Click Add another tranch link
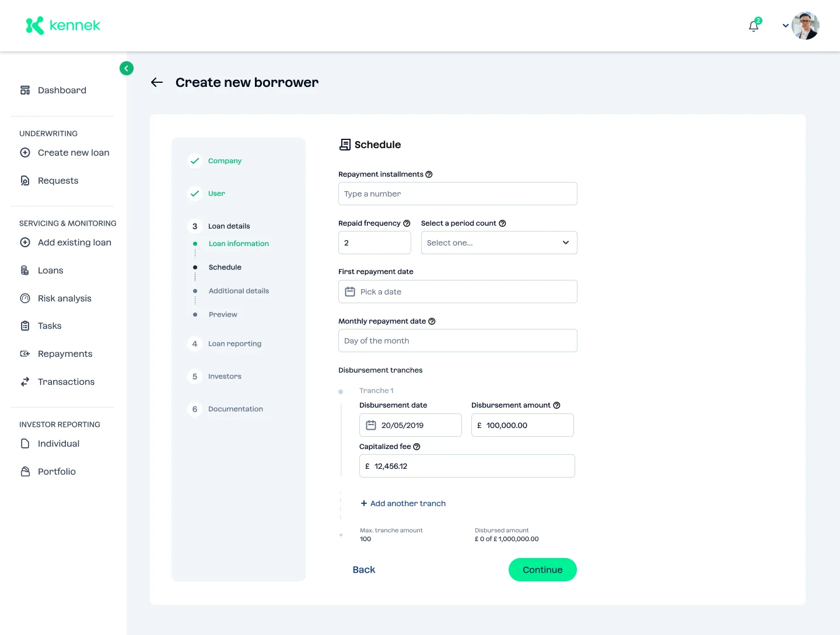 pos(403,503)
